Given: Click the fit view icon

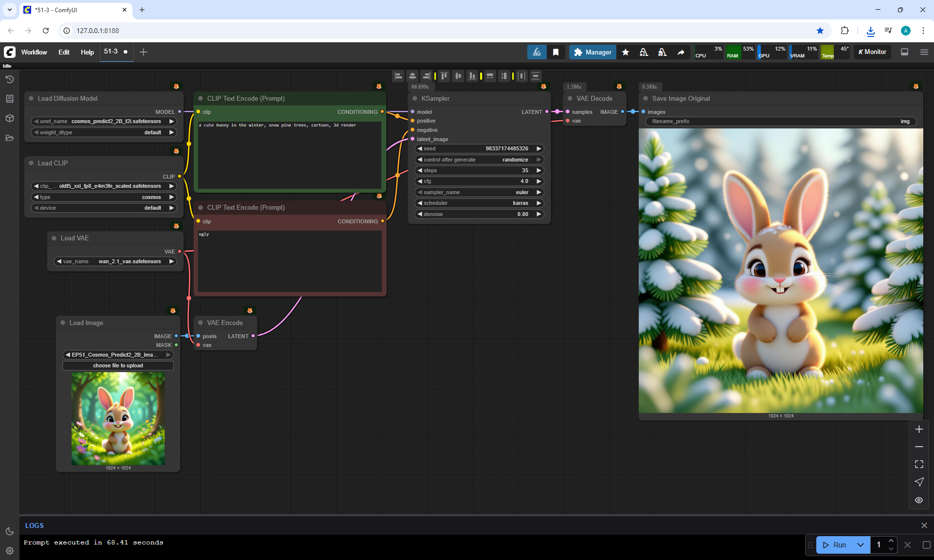Looking at the screenshot, I should tap(918, 464).
